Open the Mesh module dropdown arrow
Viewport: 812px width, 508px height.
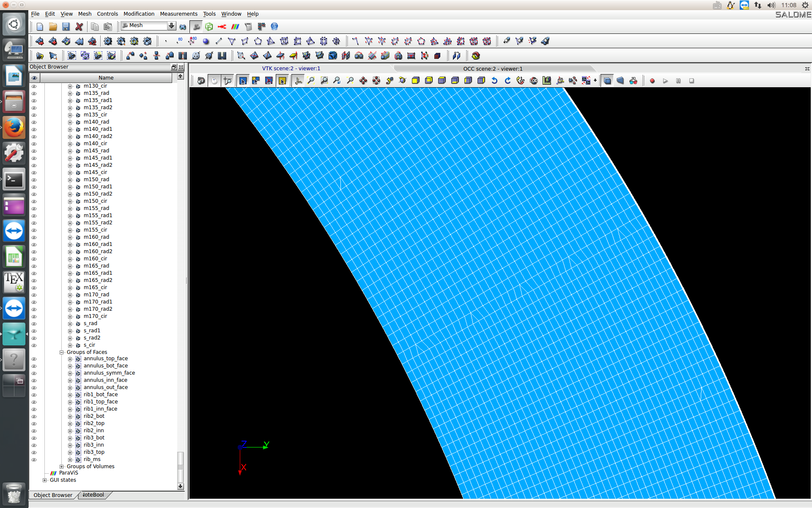[x=171, y=26]
